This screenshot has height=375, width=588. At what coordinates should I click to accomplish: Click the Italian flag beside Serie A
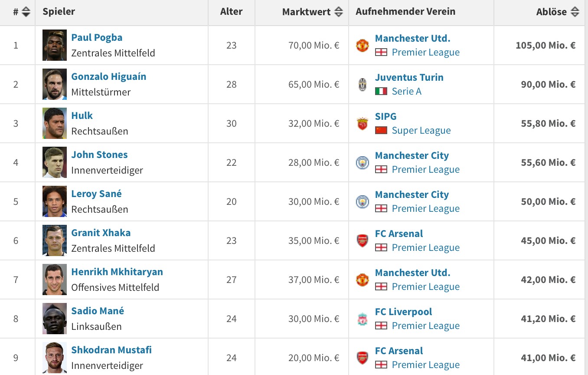pos(381,92)
